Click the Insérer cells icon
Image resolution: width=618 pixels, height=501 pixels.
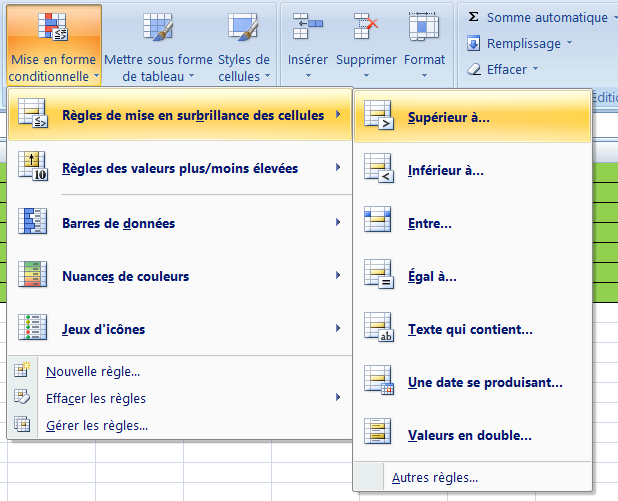pos(307,26)
